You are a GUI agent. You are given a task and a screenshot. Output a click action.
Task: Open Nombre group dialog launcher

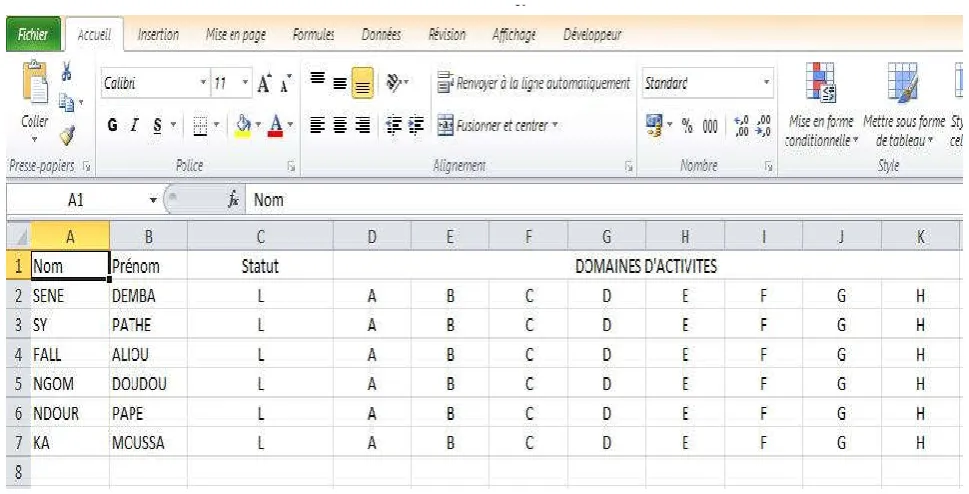point(768,166)
